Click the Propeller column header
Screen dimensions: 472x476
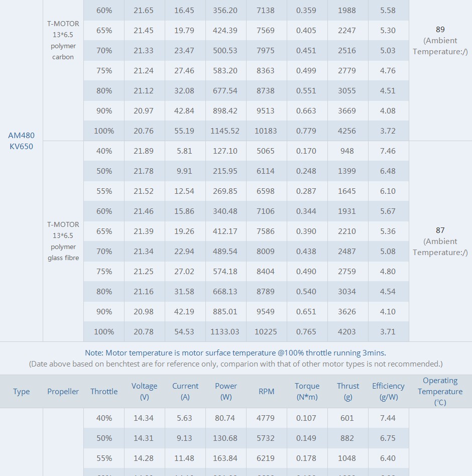tap(63, 391)
